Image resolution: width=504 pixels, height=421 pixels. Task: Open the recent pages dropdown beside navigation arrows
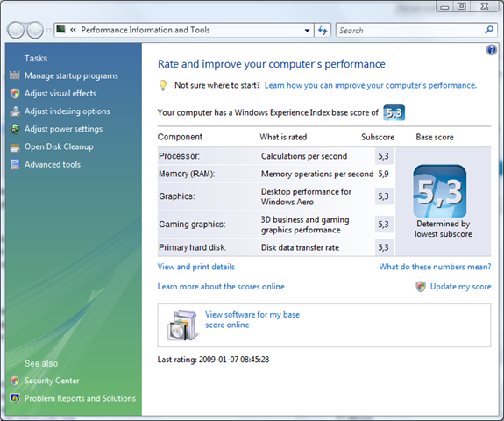pos(48,31)
